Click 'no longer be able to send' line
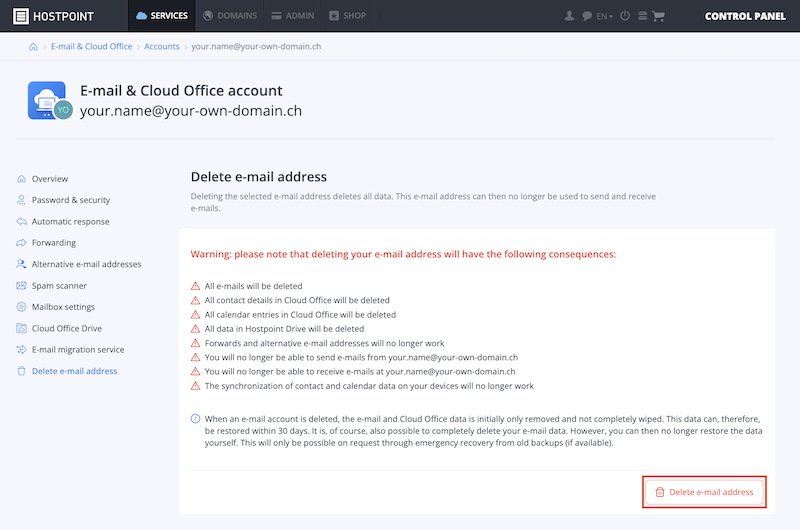Screen dimensions: 800x530 click(361, 358)
